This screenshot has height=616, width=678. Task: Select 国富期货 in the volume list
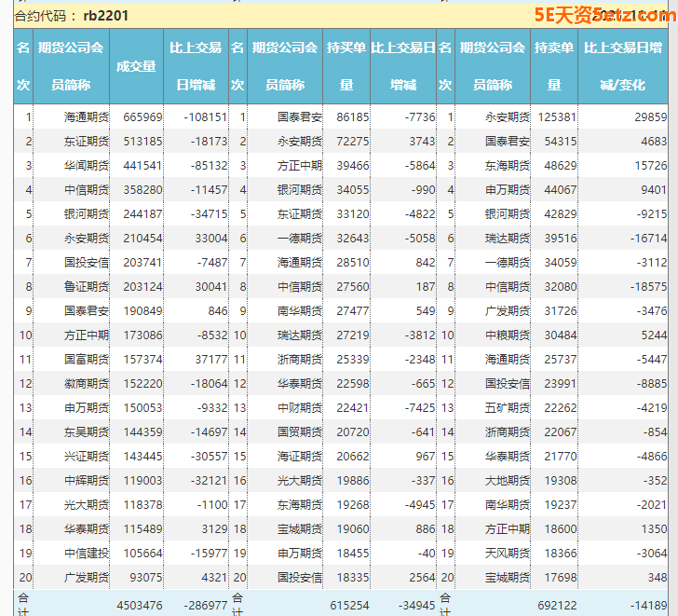(87, 359)
